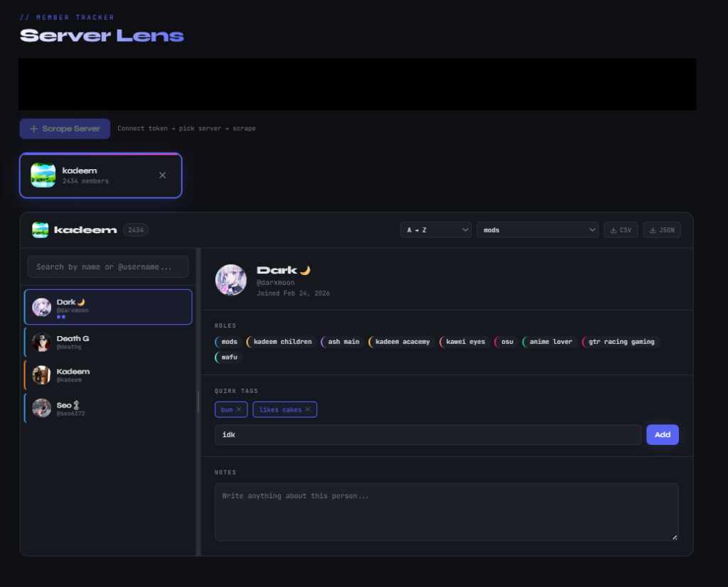728x587 pixels.
Task: Open Dark's large profile avatar
Action: (232, 280)
